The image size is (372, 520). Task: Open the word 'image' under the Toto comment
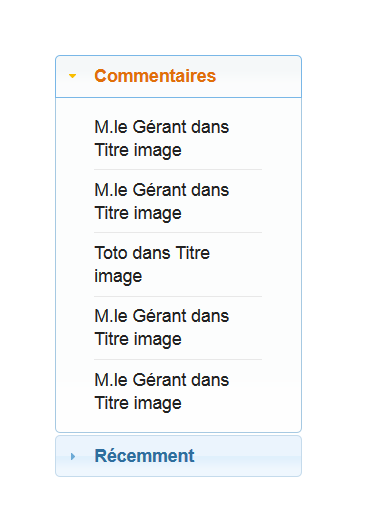118,276
